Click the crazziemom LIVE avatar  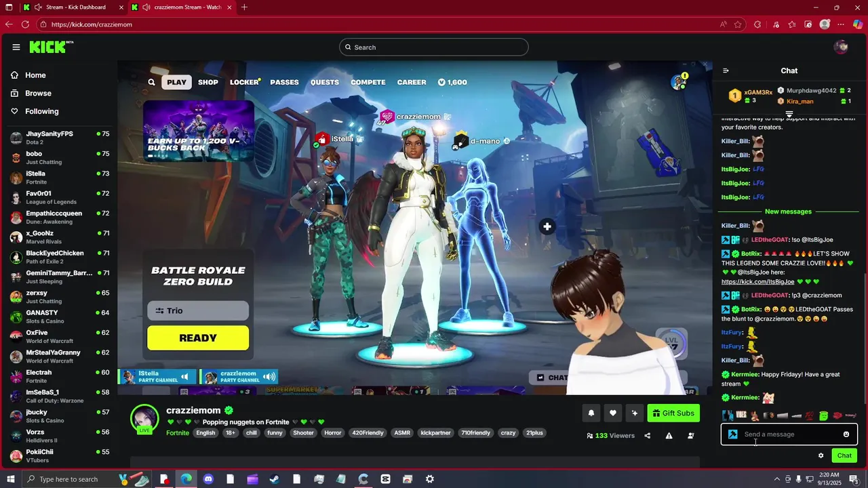coord(144,418)
